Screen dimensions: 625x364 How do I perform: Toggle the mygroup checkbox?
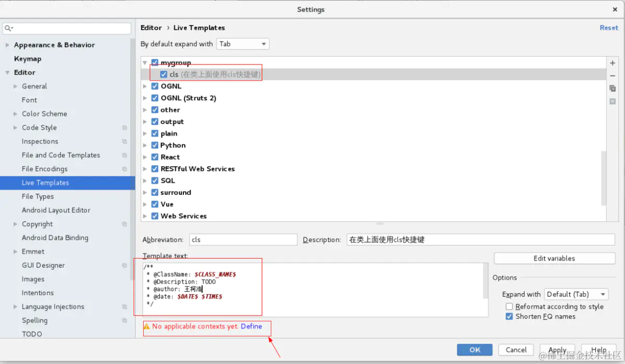(x=155, y=62)
